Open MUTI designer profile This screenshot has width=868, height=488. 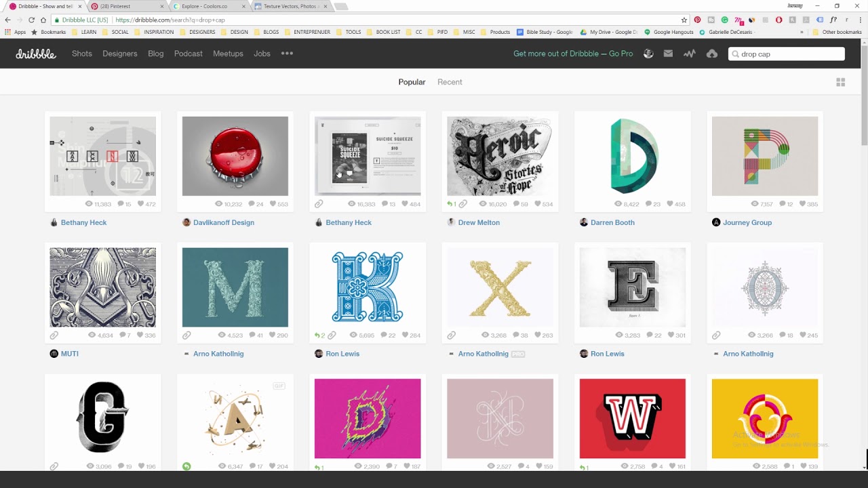pos(70,354)
